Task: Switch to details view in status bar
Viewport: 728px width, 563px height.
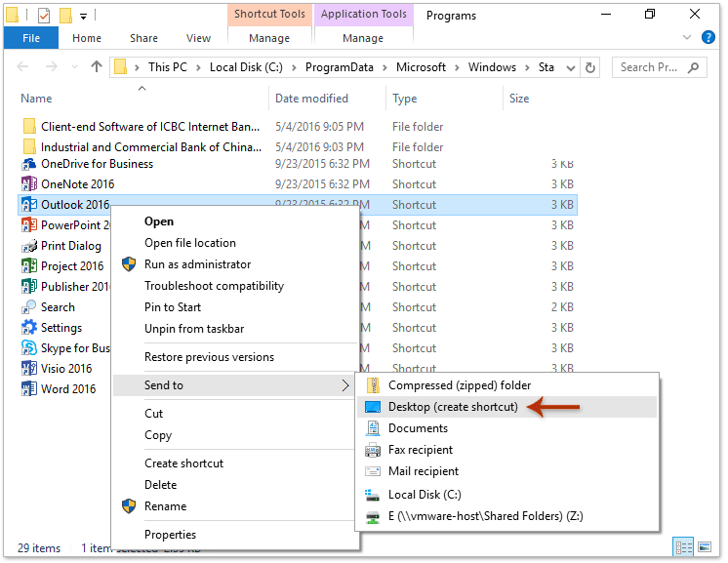Action: pyautogui.click(x=686, y=547)
